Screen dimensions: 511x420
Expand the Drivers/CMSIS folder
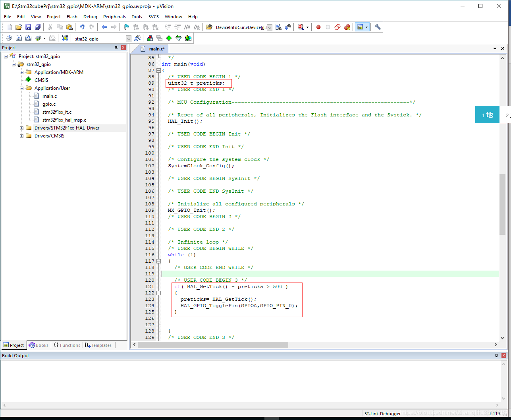point(22,136)
